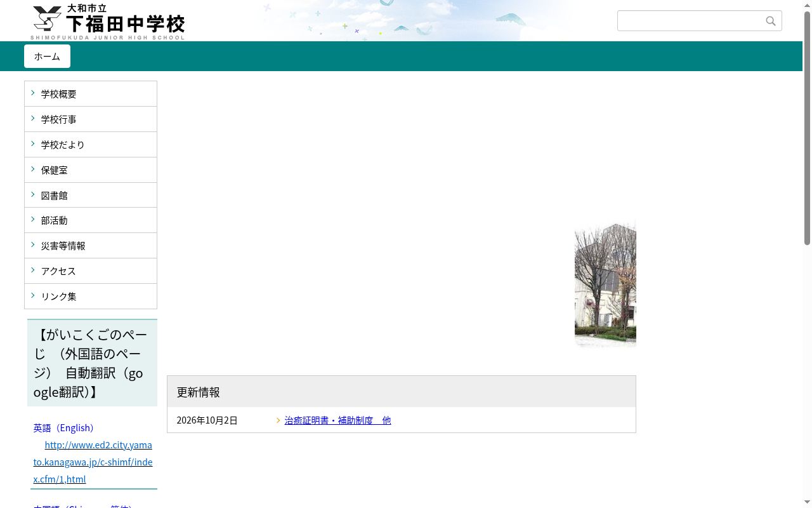
Task: Open the 学校だより menu item
Action: 91,145
